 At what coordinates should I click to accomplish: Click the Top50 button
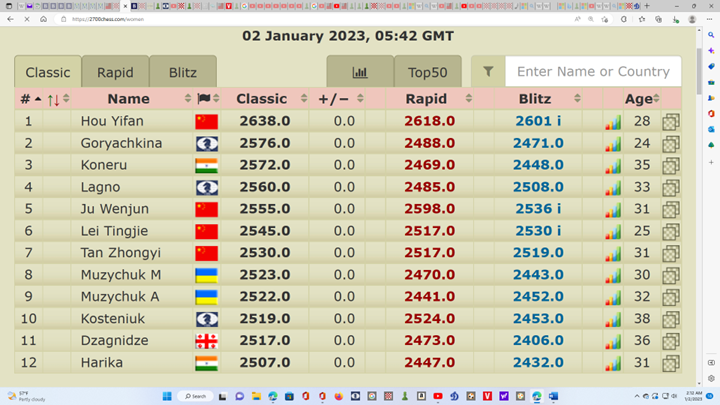tap(427, 72)
